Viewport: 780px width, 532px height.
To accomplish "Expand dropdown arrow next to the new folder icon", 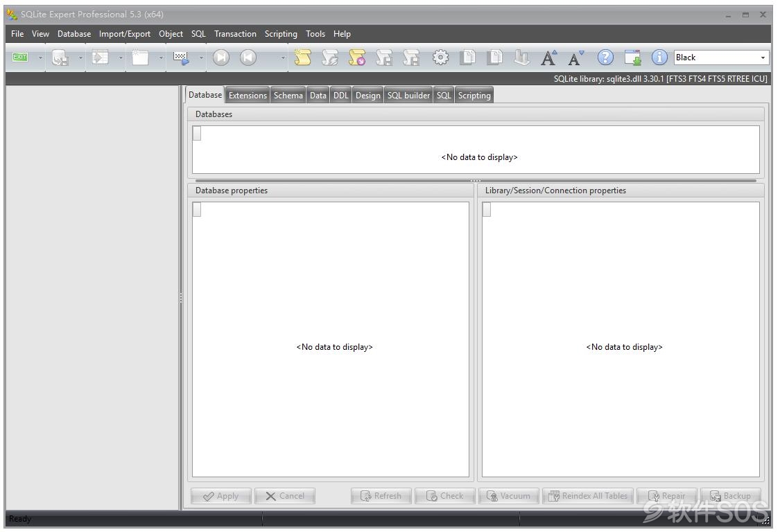I will pyautogui.click(x=161, y=58).
